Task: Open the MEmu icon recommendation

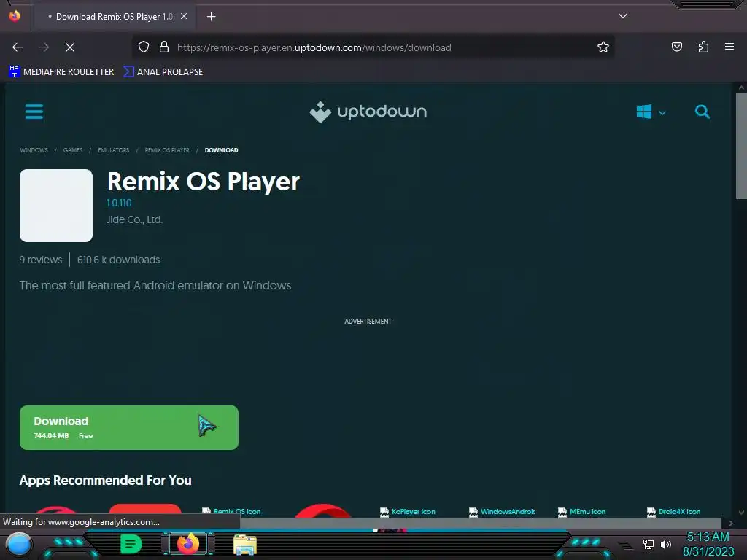Action: click(x=581, y=511)
